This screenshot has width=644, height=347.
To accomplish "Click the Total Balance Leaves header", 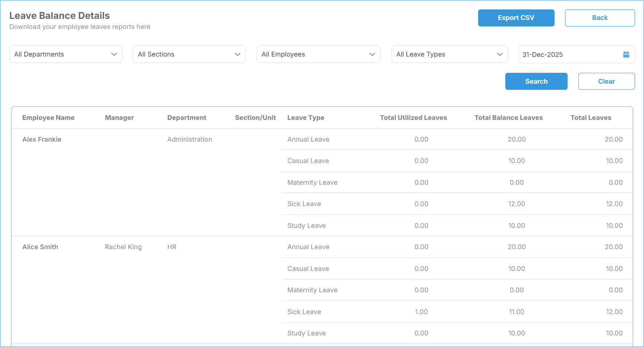I will (x=509, y=118).
